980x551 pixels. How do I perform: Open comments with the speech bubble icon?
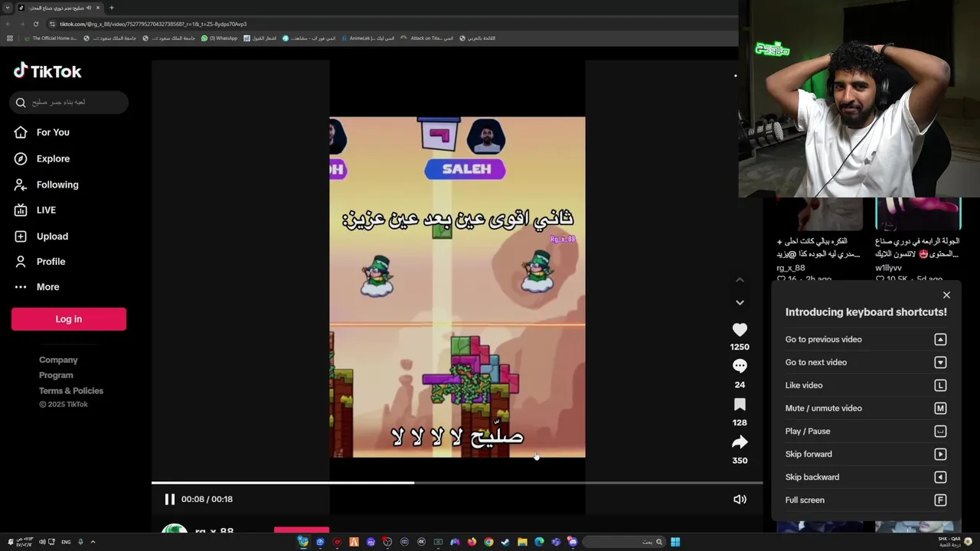[740, 367]
